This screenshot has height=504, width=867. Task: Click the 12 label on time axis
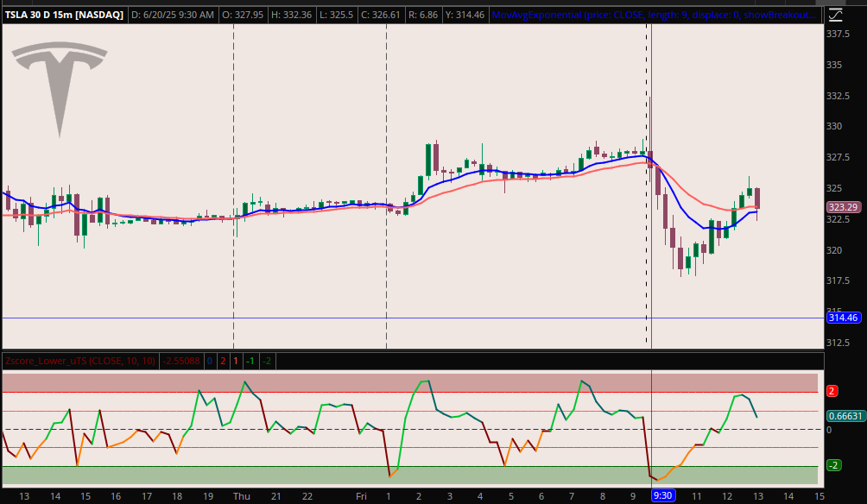coord(727,496)
